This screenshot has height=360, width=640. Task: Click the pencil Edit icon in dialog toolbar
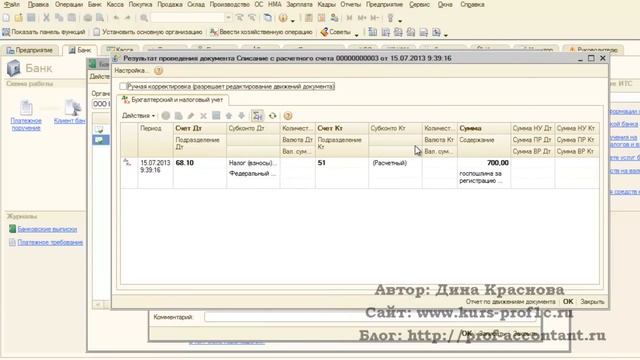tap(191, 116)
